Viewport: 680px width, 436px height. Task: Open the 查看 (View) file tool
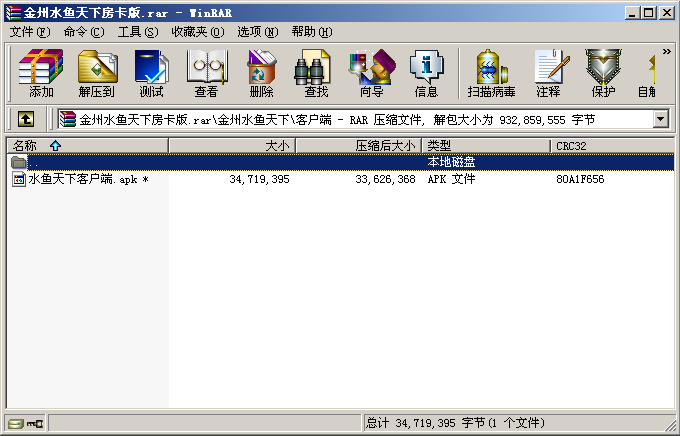click(206, 73)
